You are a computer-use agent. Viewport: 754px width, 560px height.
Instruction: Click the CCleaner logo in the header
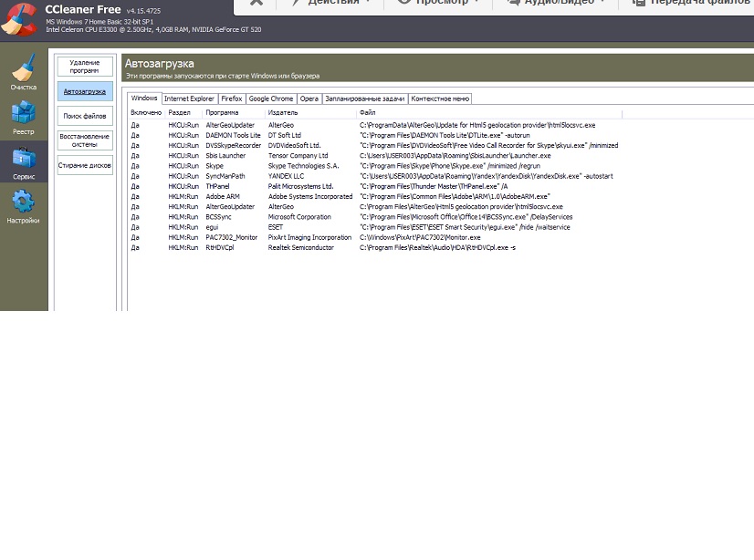coord(19,19)
